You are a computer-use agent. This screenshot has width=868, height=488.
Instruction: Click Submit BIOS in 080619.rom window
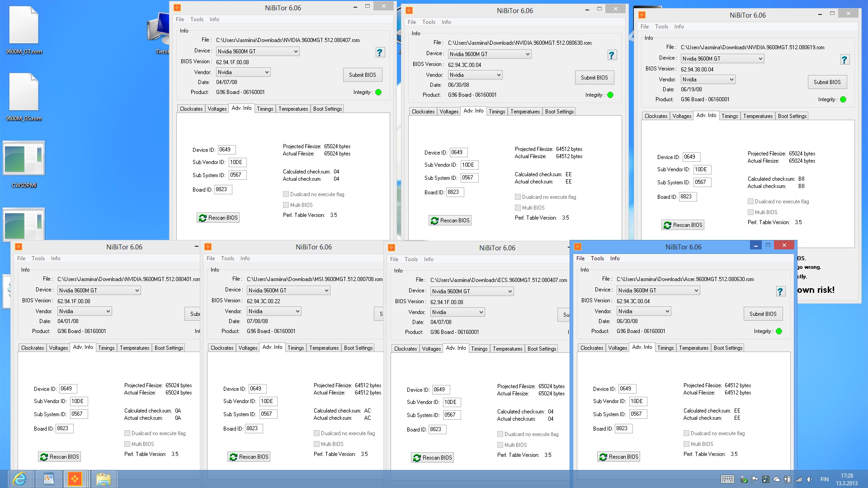(x=827, y=82)
